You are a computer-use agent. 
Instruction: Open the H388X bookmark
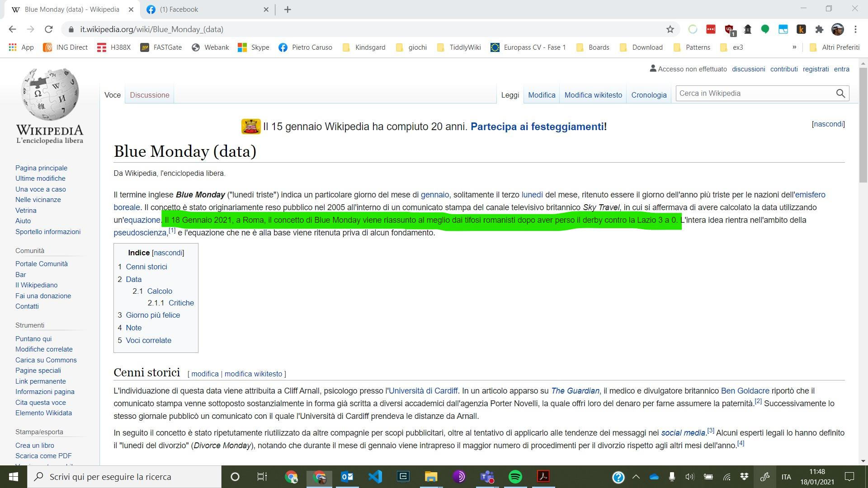[x=114, y=47]
